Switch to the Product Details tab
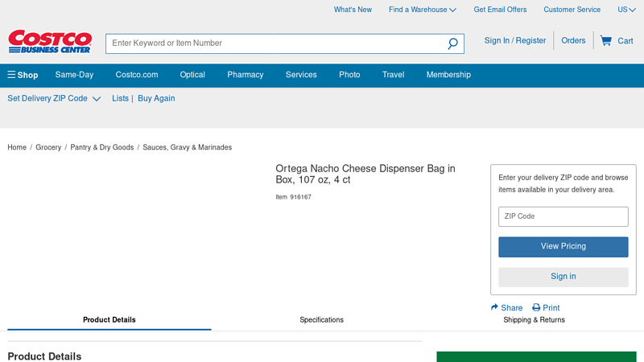 (x=109, y=319)
